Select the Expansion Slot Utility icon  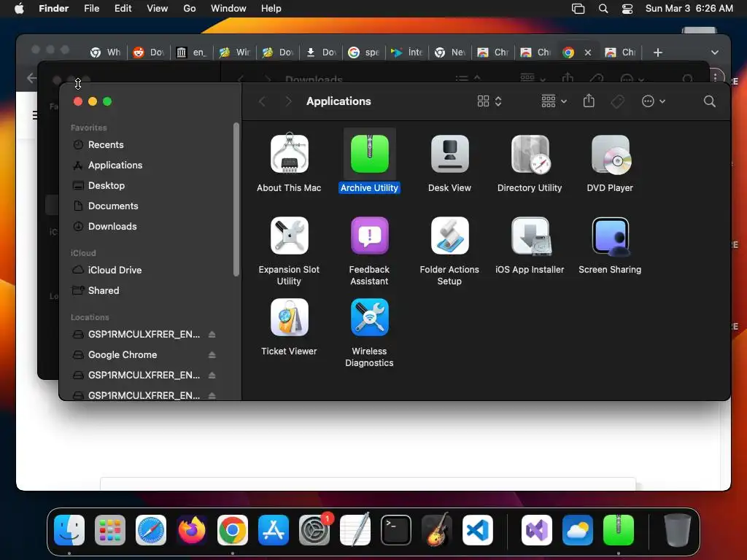[289, 236]
